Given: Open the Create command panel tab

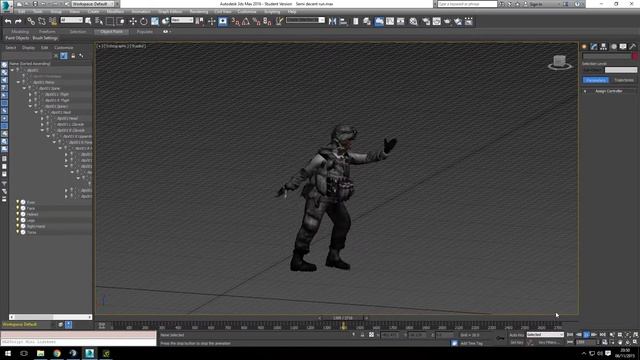Looking at the screenshot, I should click(x=584, y=47).
